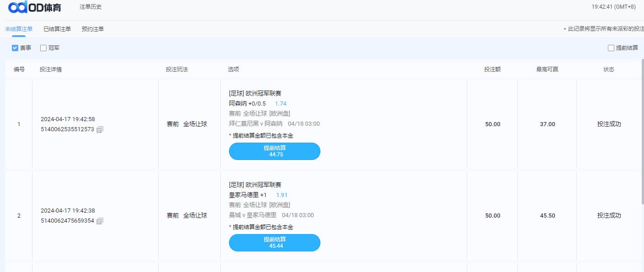Click match text 拜仁慕尼黑 v 阿森纳
Screen dimensions: 644x272
tap(255, 124)
